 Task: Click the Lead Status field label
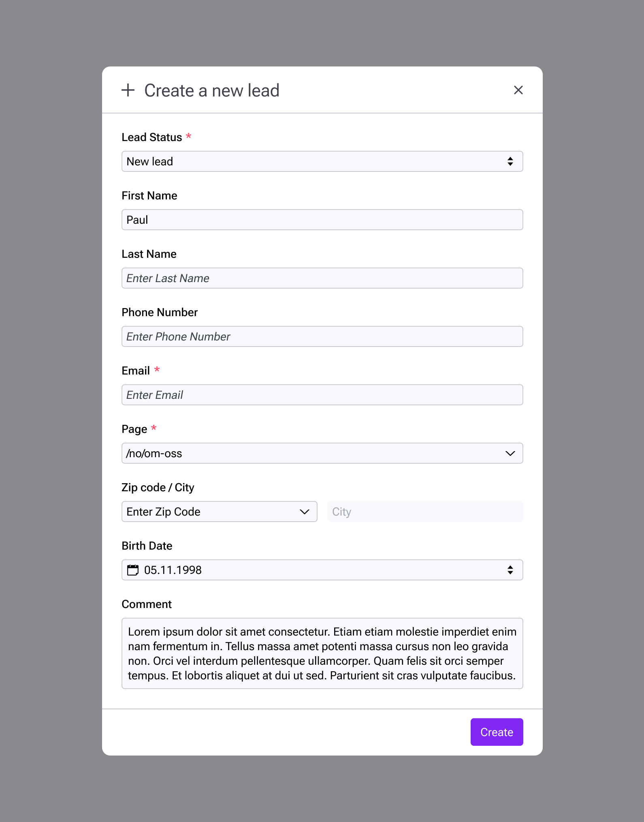[x=152, y=137]
